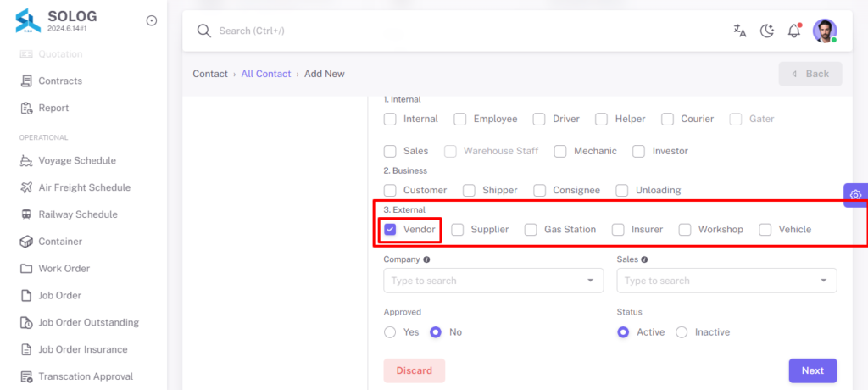This screenshot has width=868, height=390.
Task: Expand the Sales type-to-search dropdown
Action: 726,281
